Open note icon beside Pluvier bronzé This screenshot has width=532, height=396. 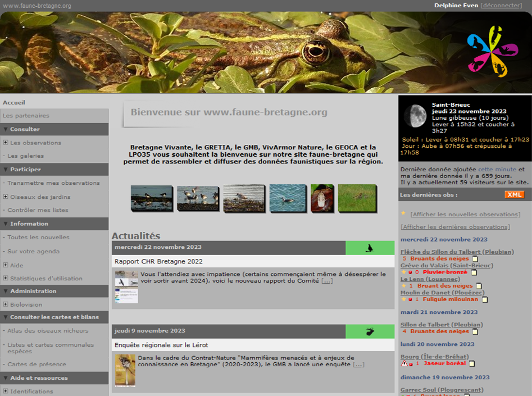pyautogui.click(x=474, y=272)
